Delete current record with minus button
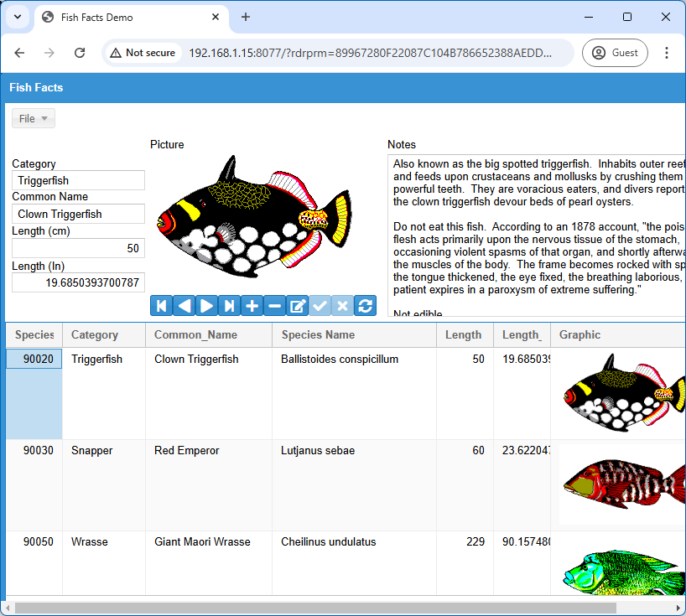This screenshot has width=686, height=616. click(x=274, y=306)
